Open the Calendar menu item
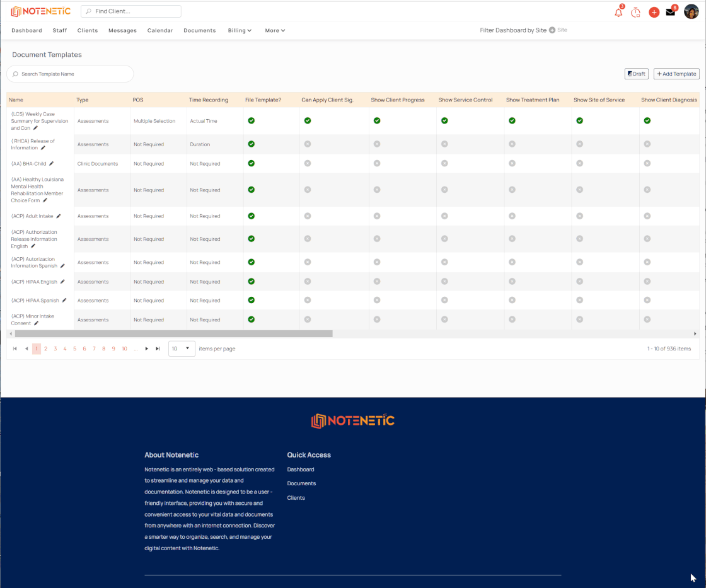706x588 pixels. click(160, 31)
